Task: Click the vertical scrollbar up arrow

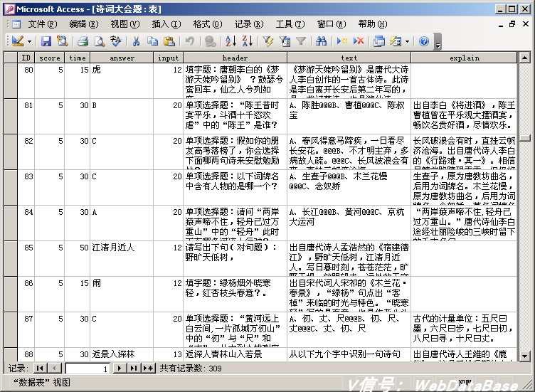Action: click(525, 58)
